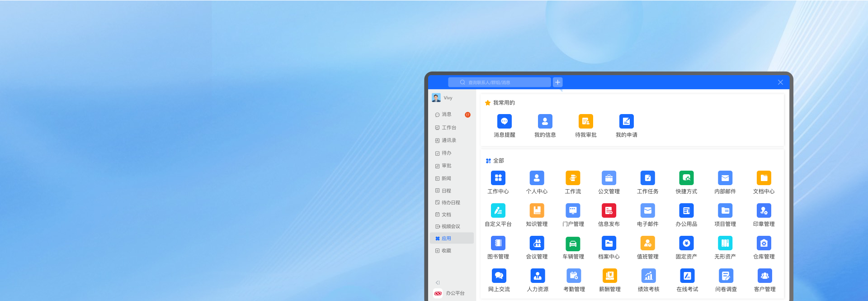The height and width of the screenshot is (301, 868).
Task: Select the 信息发布 app icon
Action: (609, 211)
